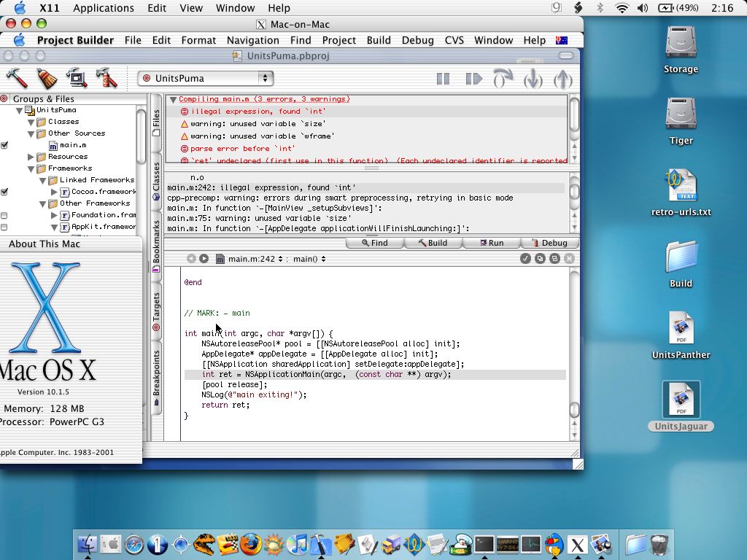Click the Build and Run toolbar icon
747x560 pixels.
point(77,77)
